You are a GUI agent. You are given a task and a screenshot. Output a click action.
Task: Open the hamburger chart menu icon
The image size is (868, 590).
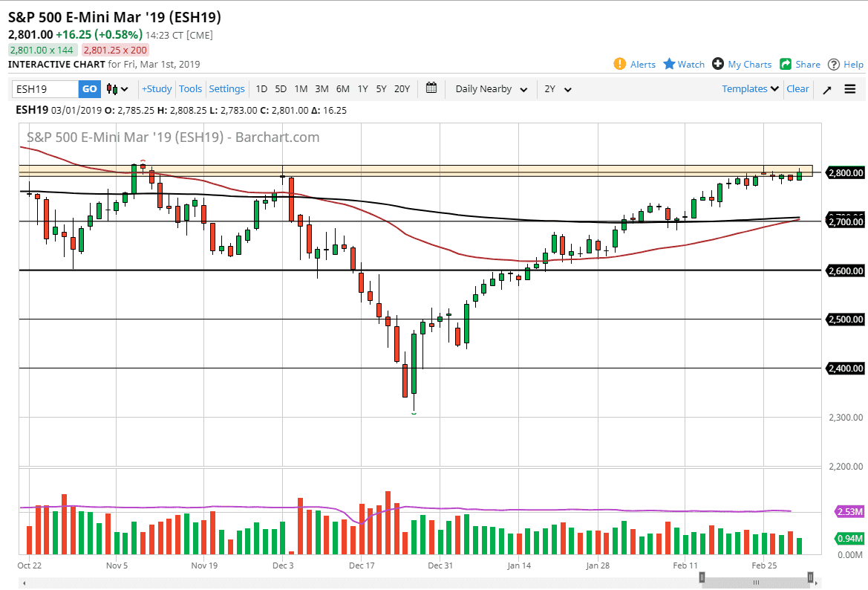point(849,89)
